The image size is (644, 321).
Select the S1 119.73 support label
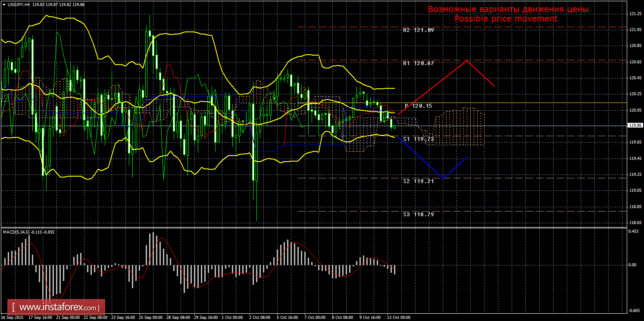418,139
